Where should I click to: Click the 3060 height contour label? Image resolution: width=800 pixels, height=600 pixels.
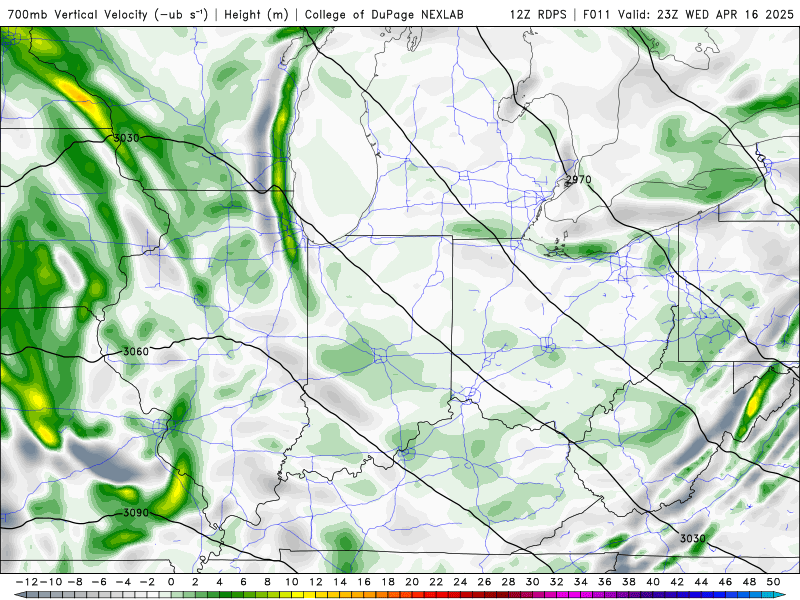pyautogui.click(x=136, y=352)
